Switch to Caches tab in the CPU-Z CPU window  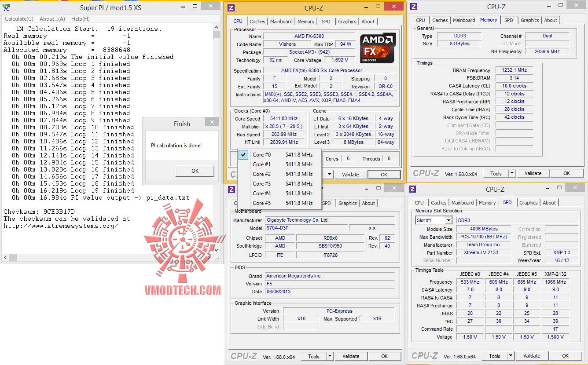point(257,22)
